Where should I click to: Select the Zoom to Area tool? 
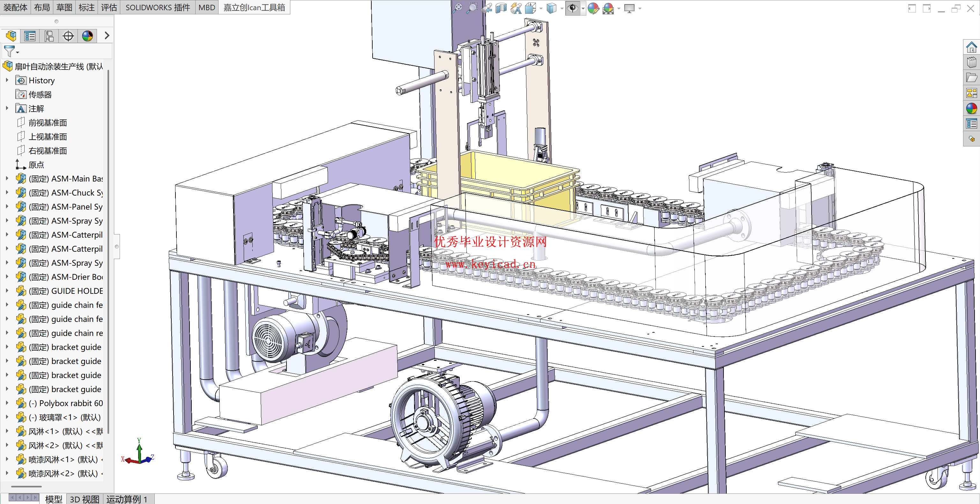[x=472, y=8]
